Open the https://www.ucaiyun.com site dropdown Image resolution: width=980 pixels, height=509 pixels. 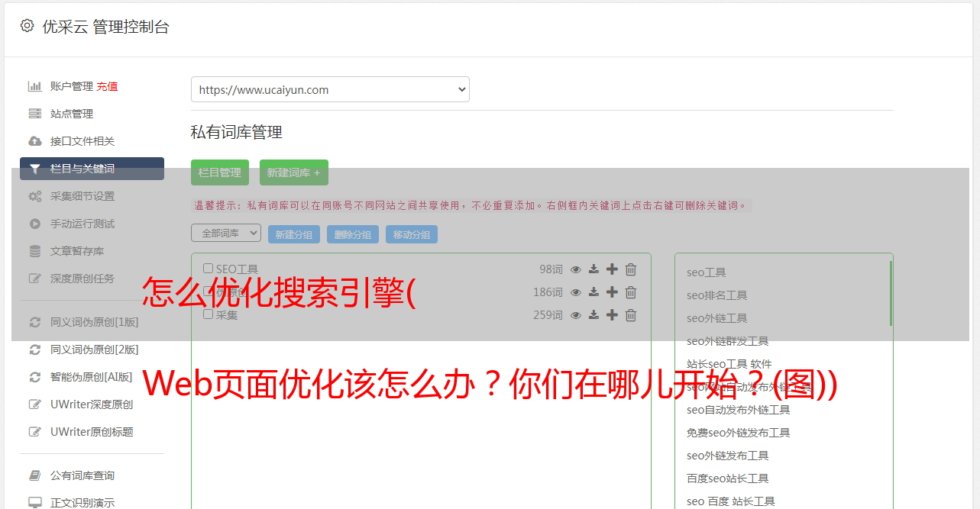tap(330, 89)
